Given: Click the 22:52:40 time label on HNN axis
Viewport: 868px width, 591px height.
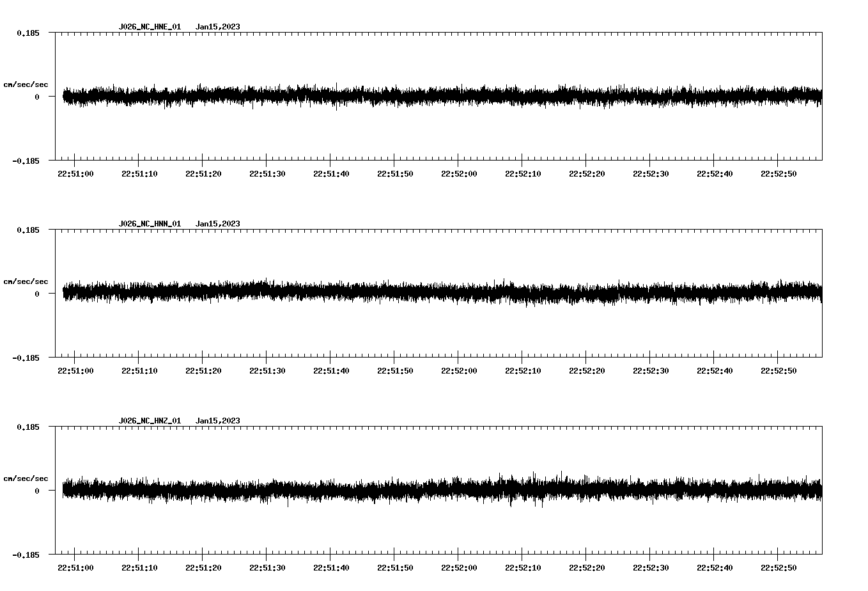Looking at the screenshot, I should (x=715, y=371).
